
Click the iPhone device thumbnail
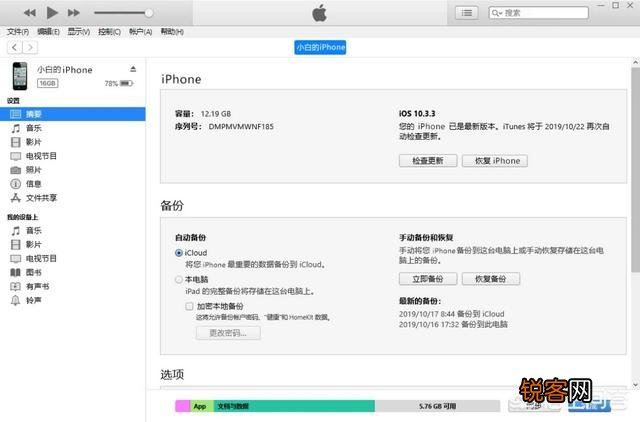[20, 76]
